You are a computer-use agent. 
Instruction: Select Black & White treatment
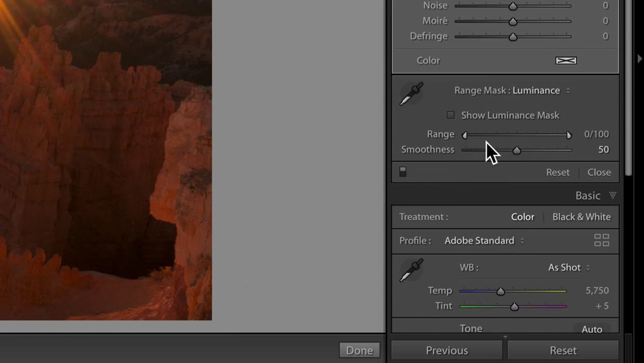coord(582,217)
